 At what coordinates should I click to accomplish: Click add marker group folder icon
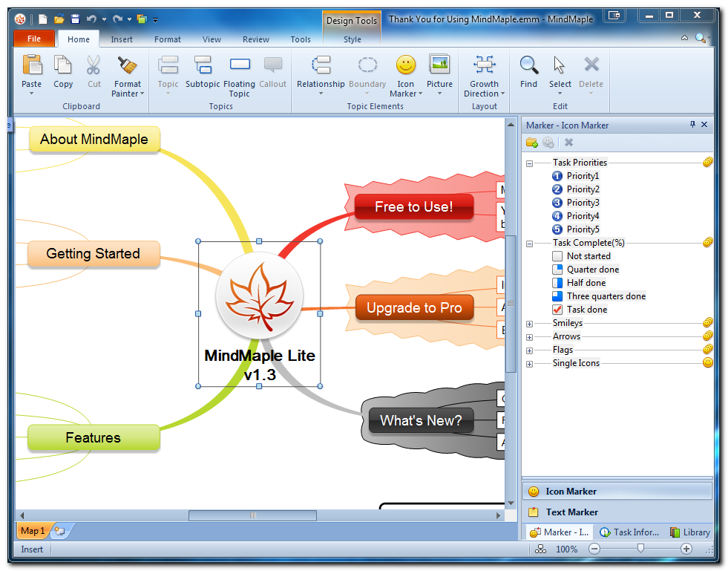pyautogui.click(x=532, y=143)
